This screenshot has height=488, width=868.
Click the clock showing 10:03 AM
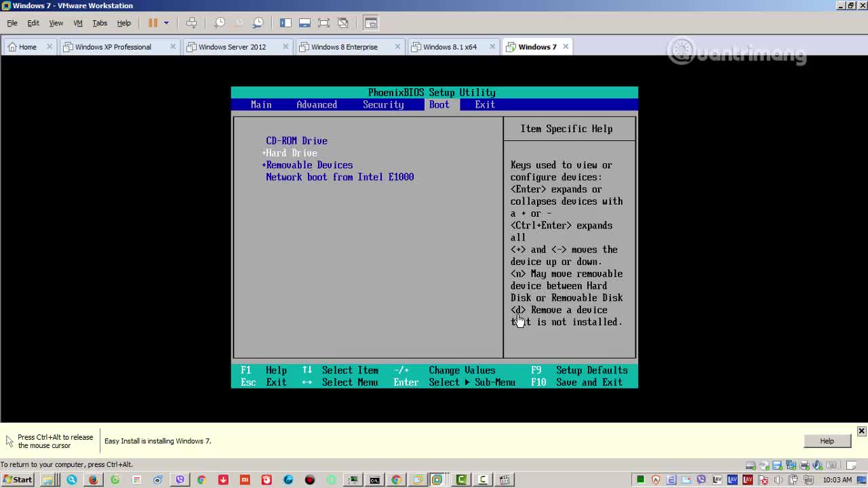click(837, 480)
